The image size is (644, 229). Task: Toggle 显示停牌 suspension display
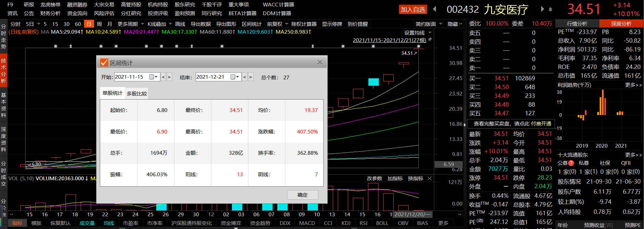(332, 24)
